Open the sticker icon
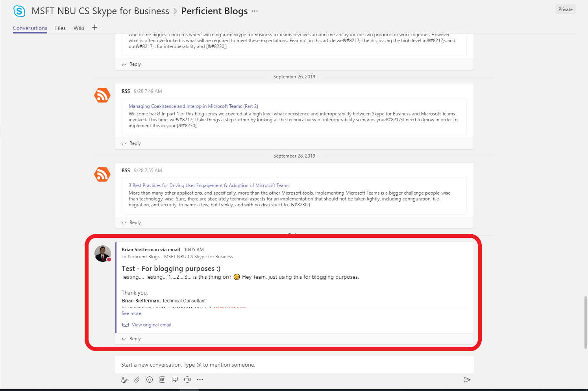Screen dimensions: 588x391 click(175, 380)
